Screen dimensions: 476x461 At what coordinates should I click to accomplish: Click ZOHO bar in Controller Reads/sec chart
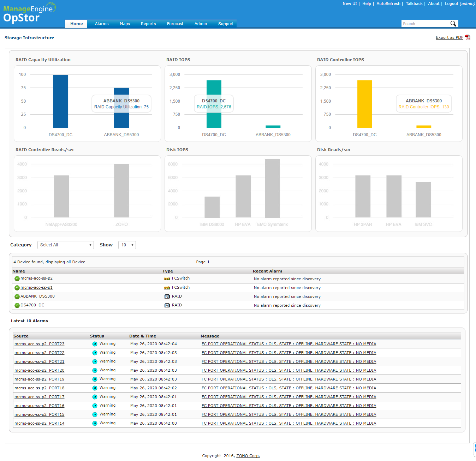(x=121, y=191)
